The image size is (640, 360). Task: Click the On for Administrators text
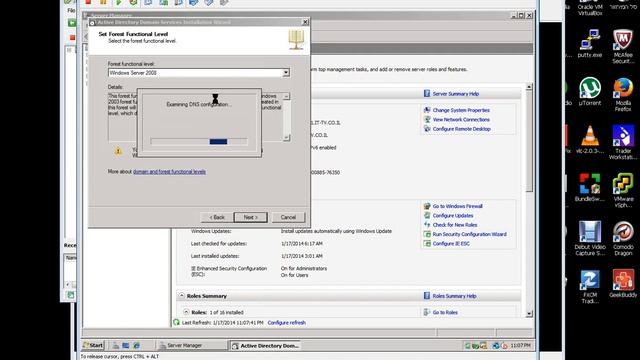click(x=304, y=269)
